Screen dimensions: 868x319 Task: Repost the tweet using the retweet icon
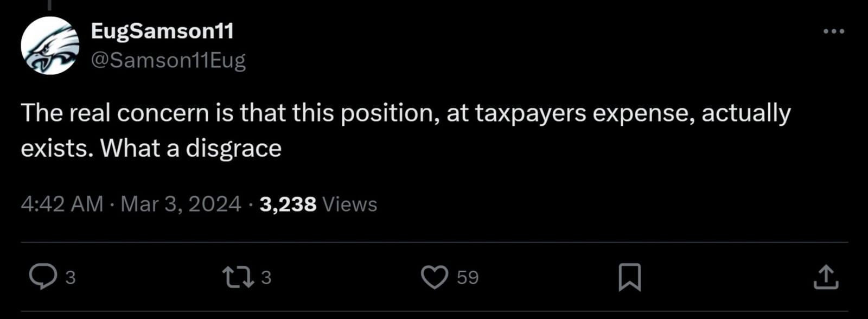click(x=238, y=277)
